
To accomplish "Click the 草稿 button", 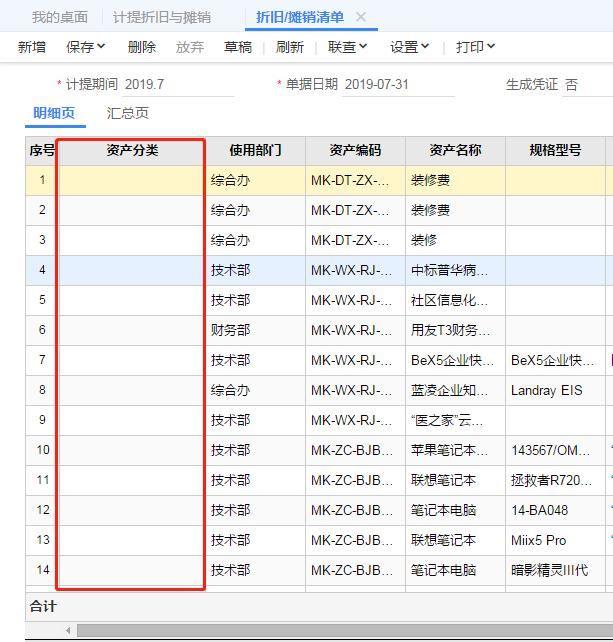I will [238, 47].
